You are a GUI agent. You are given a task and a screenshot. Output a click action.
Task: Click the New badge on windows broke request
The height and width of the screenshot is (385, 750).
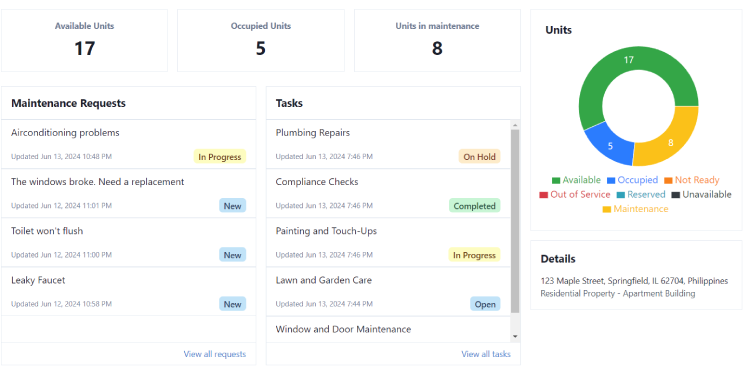[x=232, y=206]
